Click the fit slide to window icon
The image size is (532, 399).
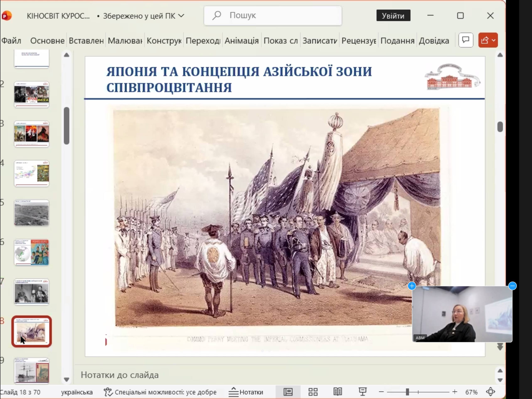click(491, 392)
